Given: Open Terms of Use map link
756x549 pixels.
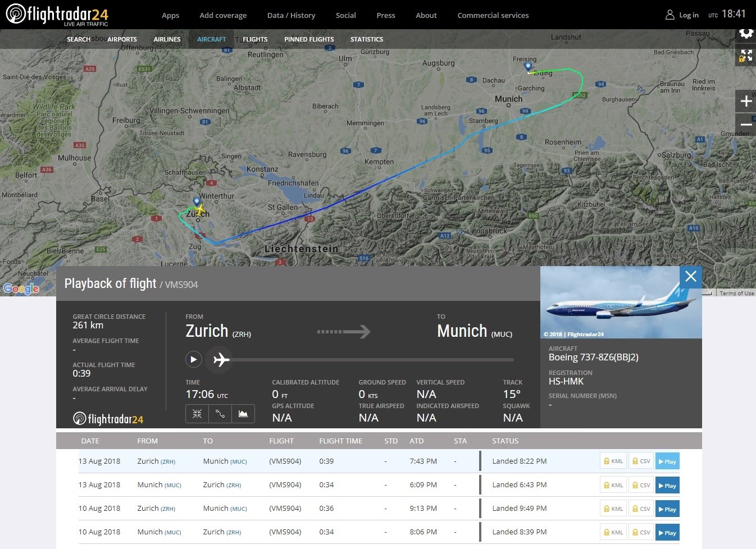Looking at the screenshot, I should [x=737, y=293].
